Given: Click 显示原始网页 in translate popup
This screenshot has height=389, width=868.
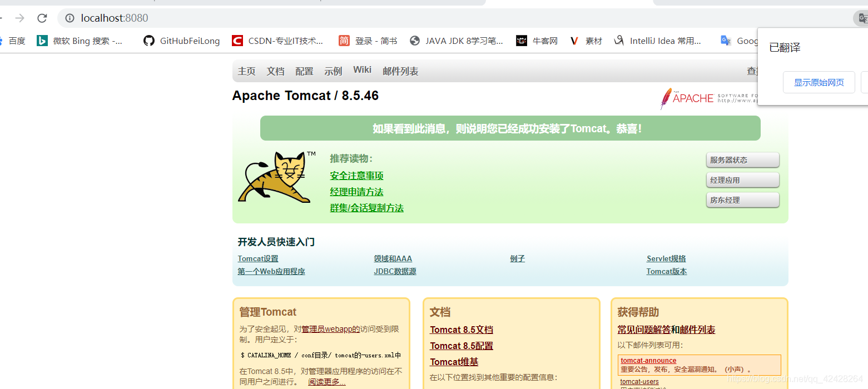Looking at the screenshot, I should click(x=819, y=82).
